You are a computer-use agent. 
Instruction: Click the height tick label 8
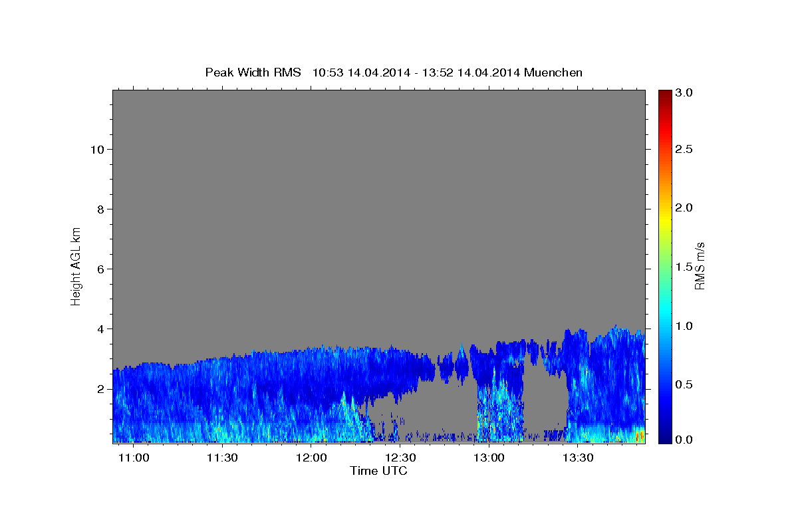[100, 209]
